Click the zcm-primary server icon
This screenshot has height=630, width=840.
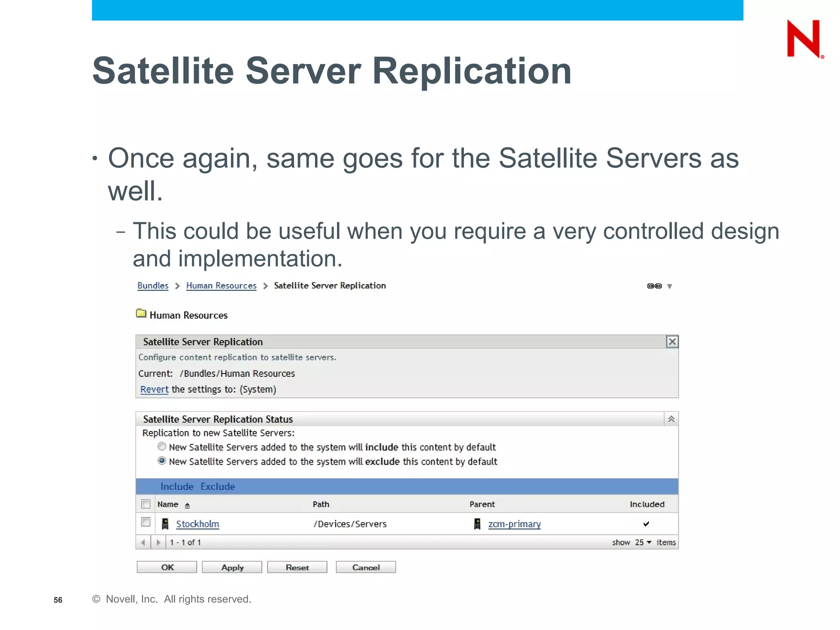point(477,524)
